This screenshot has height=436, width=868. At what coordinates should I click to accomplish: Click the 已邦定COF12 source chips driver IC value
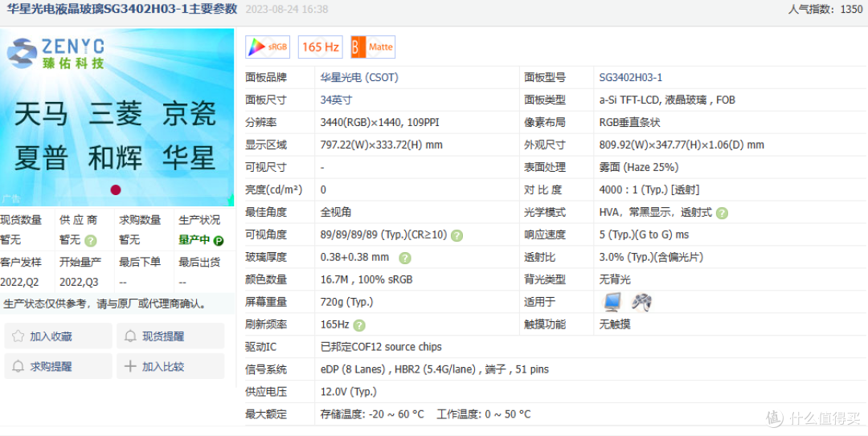[381, 348]
